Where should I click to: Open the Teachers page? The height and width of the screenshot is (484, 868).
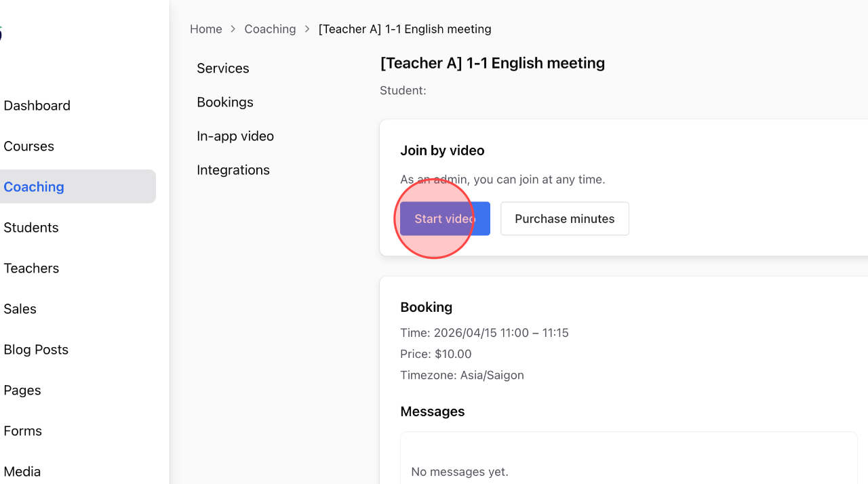(x=31, y=268)
